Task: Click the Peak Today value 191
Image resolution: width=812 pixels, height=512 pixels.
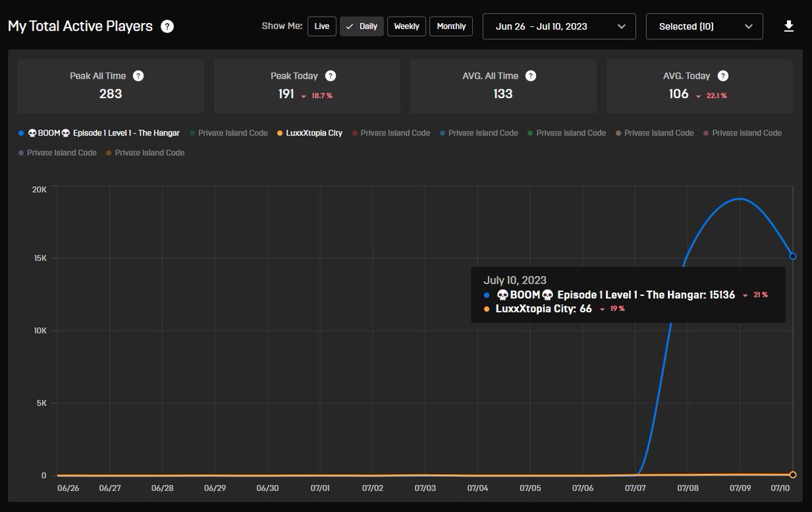Action: 286,93
